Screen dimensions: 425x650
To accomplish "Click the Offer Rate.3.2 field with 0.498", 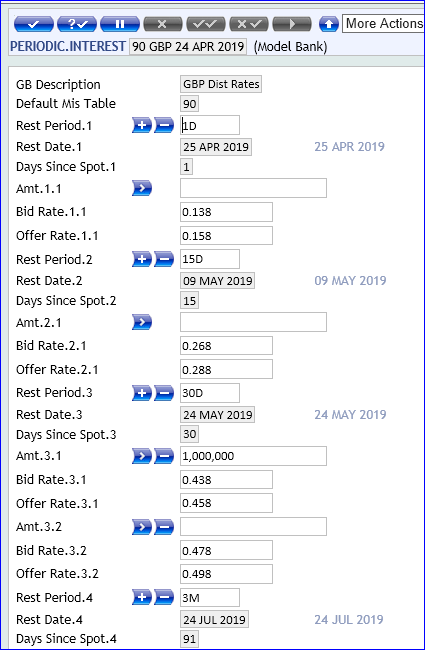I will (226, 574).
